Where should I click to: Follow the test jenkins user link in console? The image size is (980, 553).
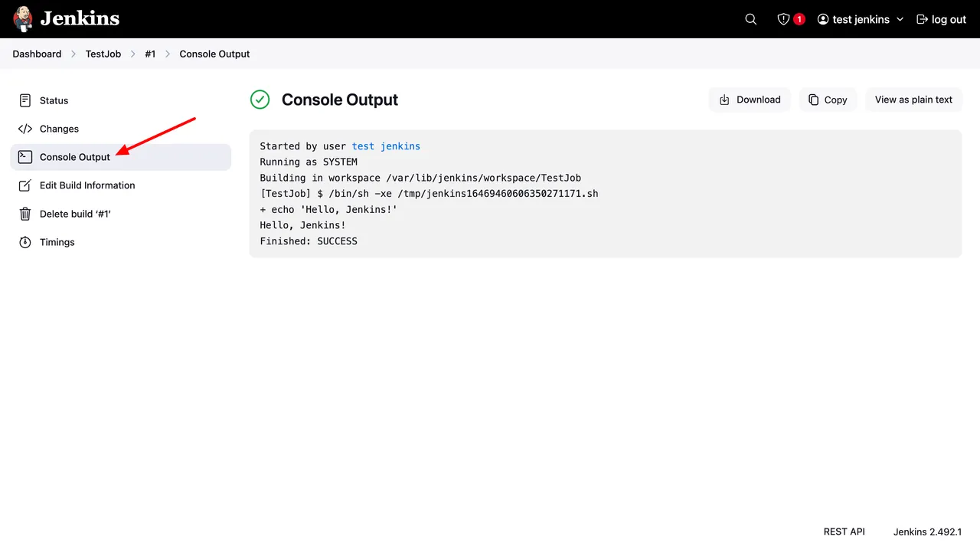point(386,146)
